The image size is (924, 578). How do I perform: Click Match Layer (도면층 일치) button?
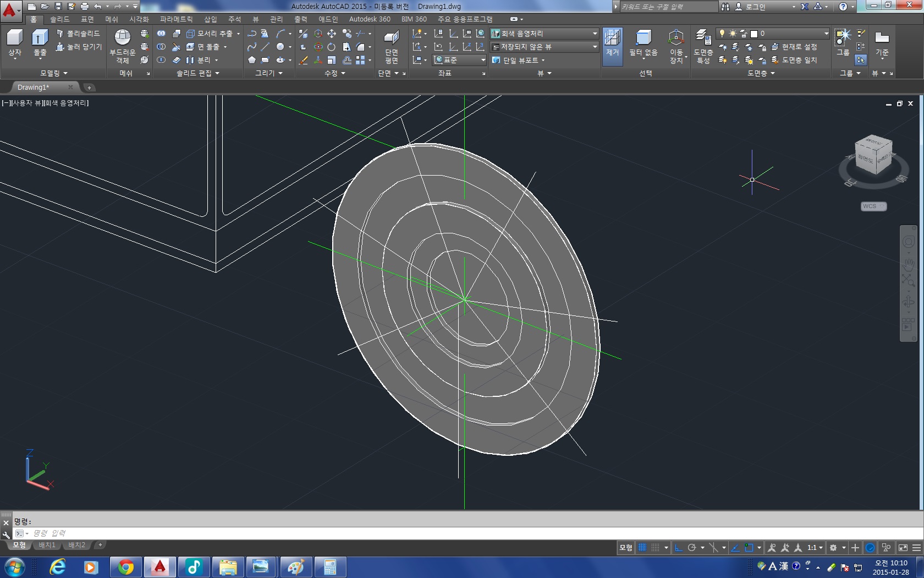[x=794, y=60]
